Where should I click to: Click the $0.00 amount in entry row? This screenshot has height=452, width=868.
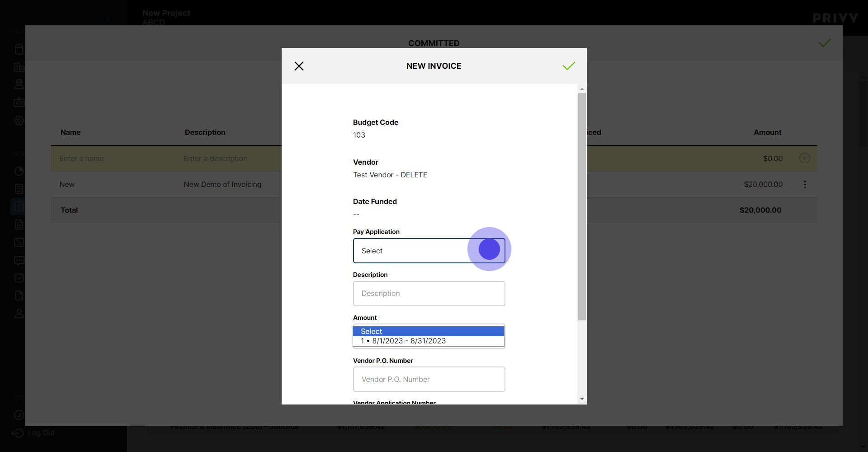pyautogui.click(x=773, y=159)
